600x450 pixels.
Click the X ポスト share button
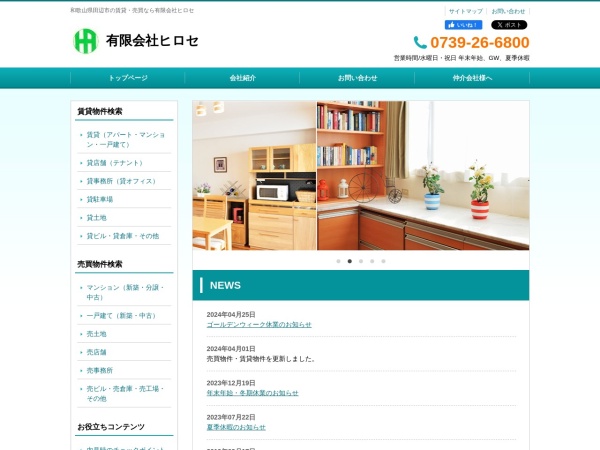[x=509, y=25]
